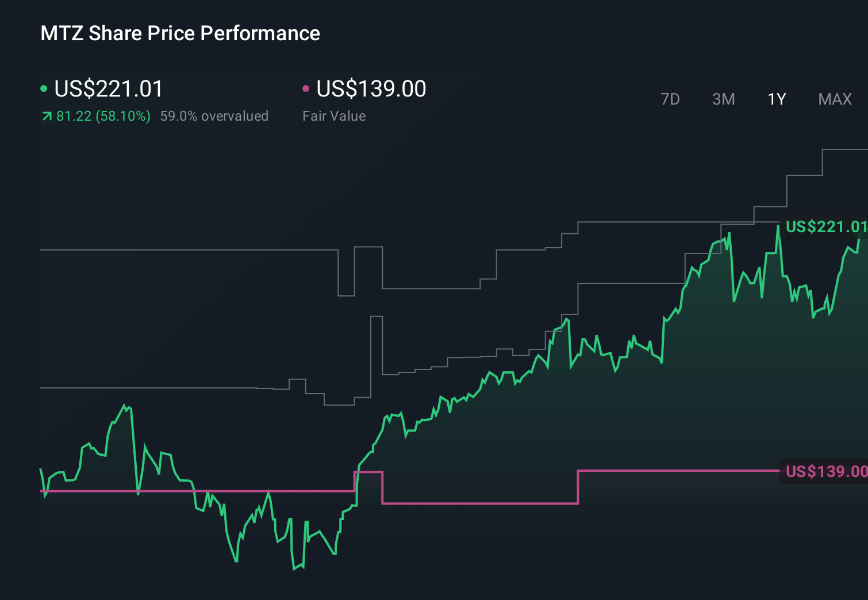
Task: Switch to the 3M time range
Action: coord(723,99)
